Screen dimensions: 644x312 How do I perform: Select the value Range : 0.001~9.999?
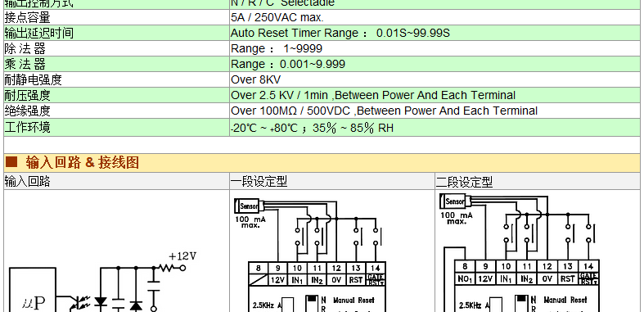click(288, 64)
